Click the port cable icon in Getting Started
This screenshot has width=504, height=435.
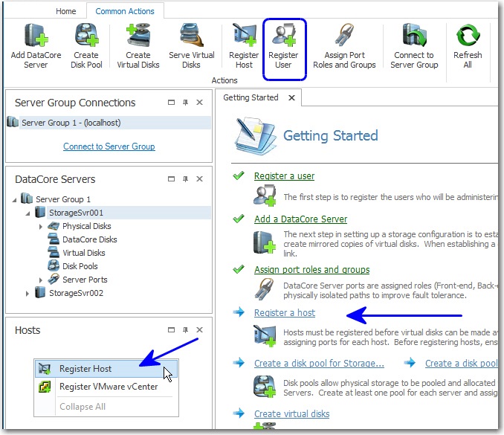[x=264, y=289]
